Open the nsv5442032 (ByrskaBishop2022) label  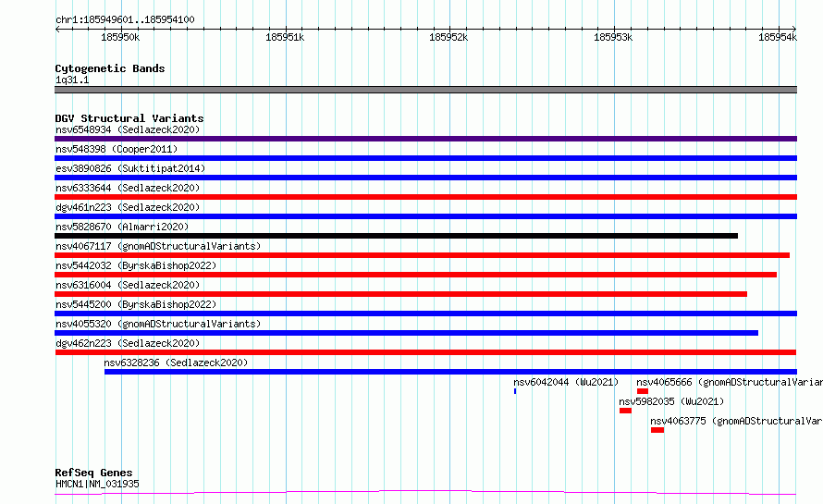[x=136, y=265]
